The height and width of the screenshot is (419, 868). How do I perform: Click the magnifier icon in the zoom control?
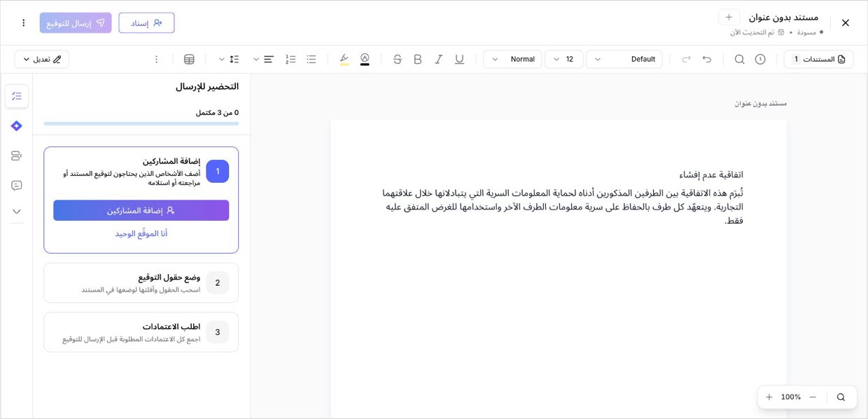[841, 397]
